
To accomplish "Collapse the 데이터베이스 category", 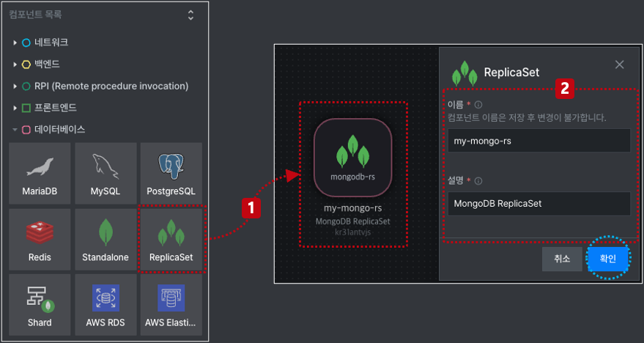I will 15,130.
